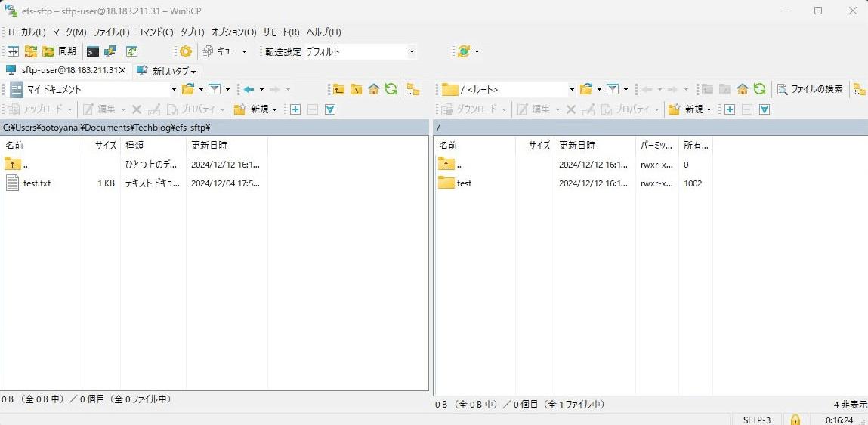This screenshot has width=868, height=425.
Task: Click the local panel Open Directory icon
Action: pos(189,89)
